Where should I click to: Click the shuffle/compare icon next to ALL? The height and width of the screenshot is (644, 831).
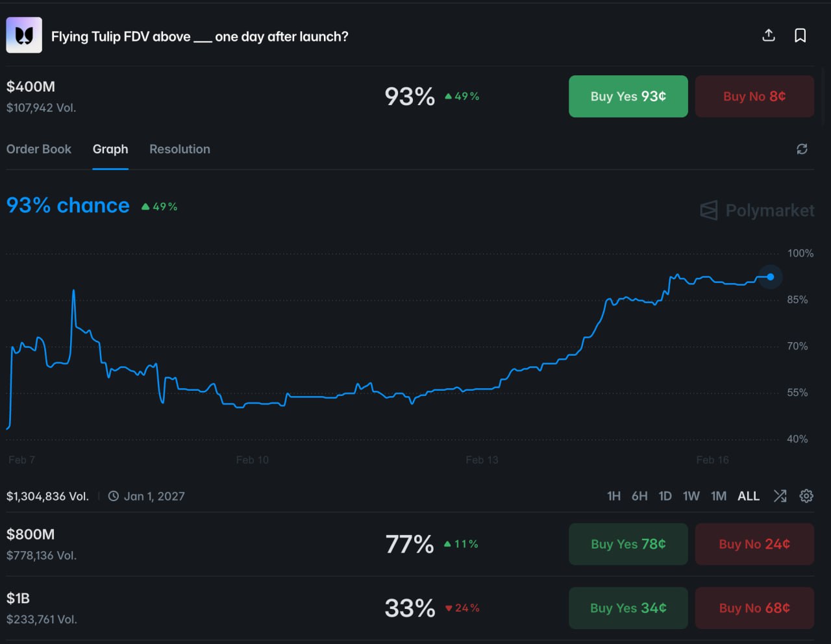[780, 496]
